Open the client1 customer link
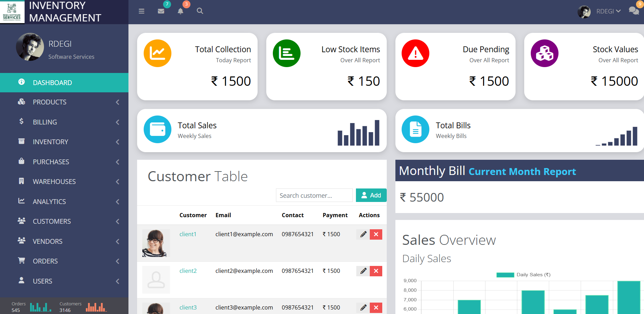 (x=188, y=234)
